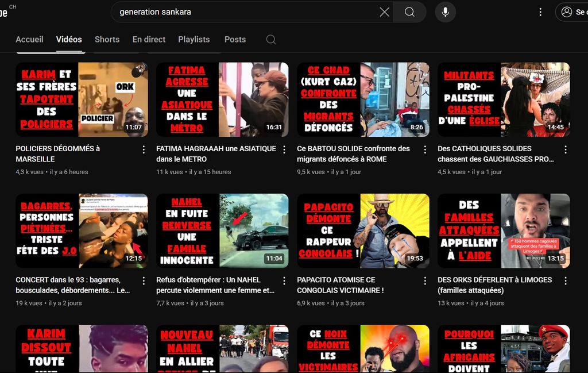Open title PAPACITO ATOMISE CE CONGOLAIS VICTIMAIRE
588x373 pixels.
click(340, 285)
